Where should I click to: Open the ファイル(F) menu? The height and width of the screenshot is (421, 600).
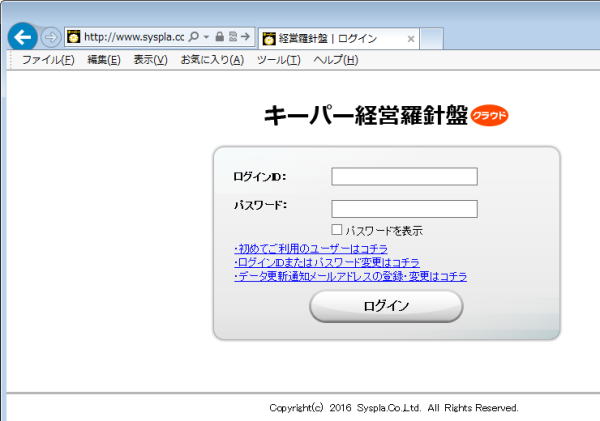48,60
